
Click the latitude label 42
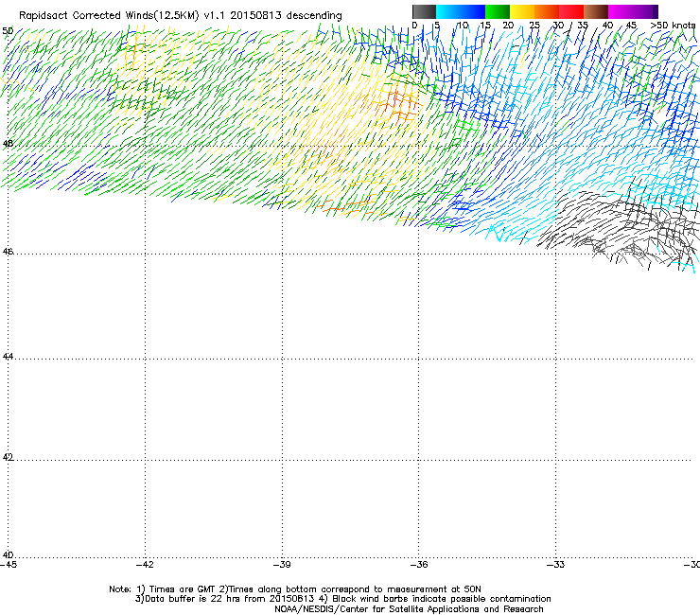click(x=8, y=457)
